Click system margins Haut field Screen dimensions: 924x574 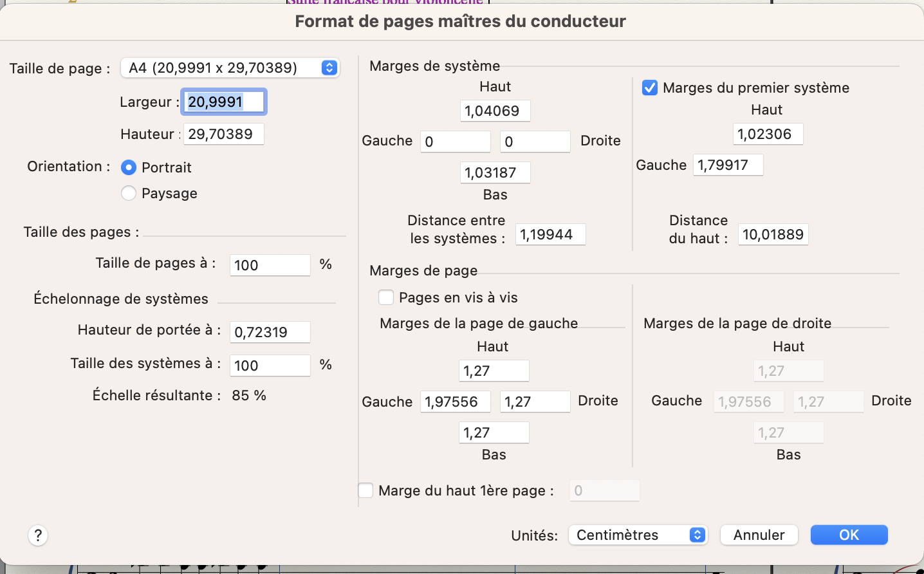[x=495, y=111]
